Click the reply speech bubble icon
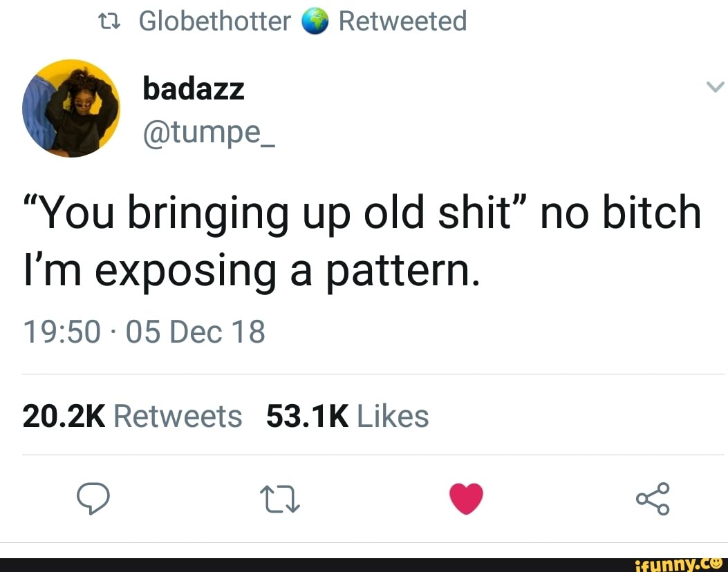728x572 pixels. click(93, 498)
